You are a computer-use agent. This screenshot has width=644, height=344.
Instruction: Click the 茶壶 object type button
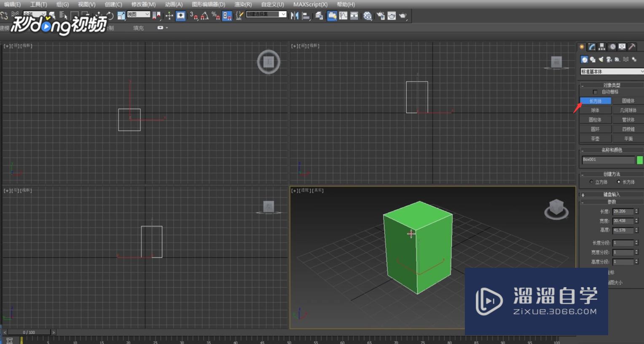click(x=595, y=139)
